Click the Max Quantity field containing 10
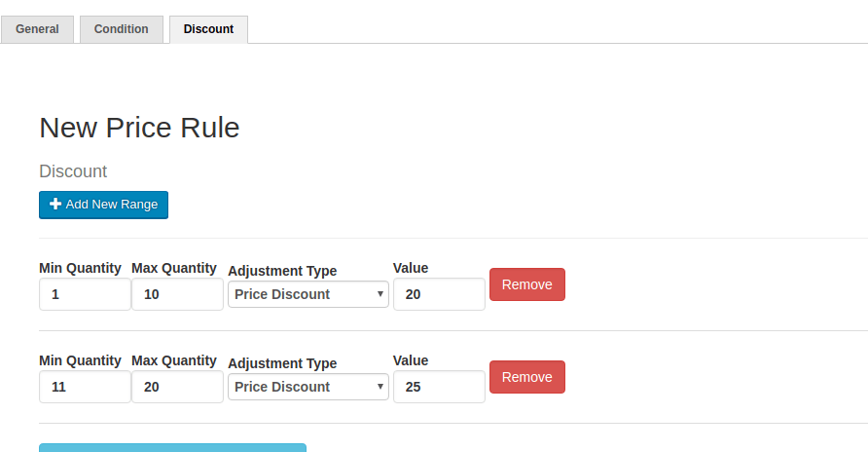This screenshot has height=452, width=868. click(x=177, y=294)
